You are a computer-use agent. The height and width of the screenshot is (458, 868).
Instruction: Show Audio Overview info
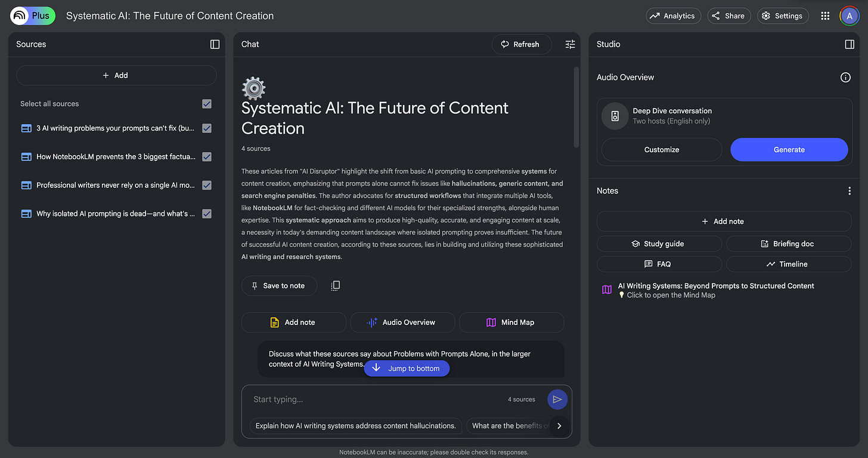845,78
